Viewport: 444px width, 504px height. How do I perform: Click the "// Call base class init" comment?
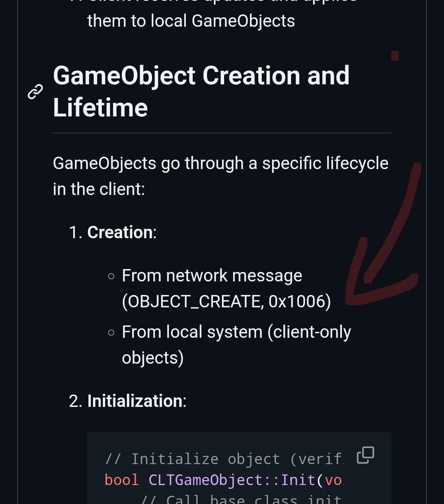(240, 499)
